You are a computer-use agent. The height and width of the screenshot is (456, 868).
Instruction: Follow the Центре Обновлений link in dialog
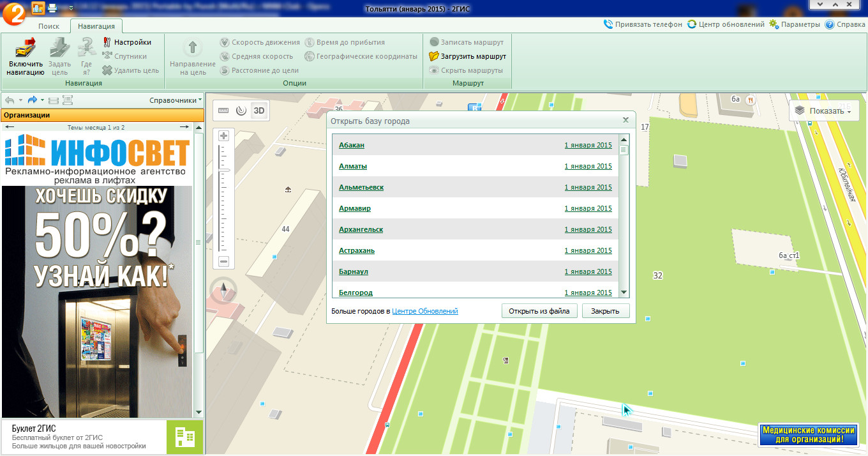425,311
